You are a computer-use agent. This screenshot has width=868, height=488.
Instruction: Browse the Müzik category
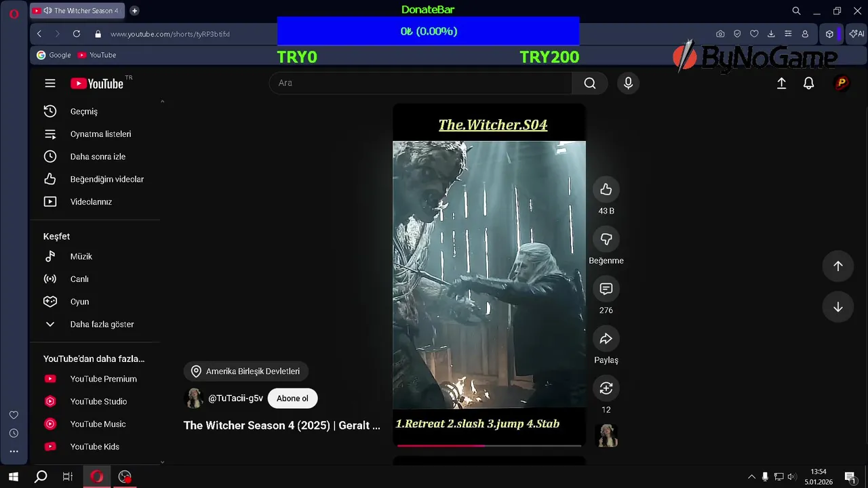(x=94, y=256)
